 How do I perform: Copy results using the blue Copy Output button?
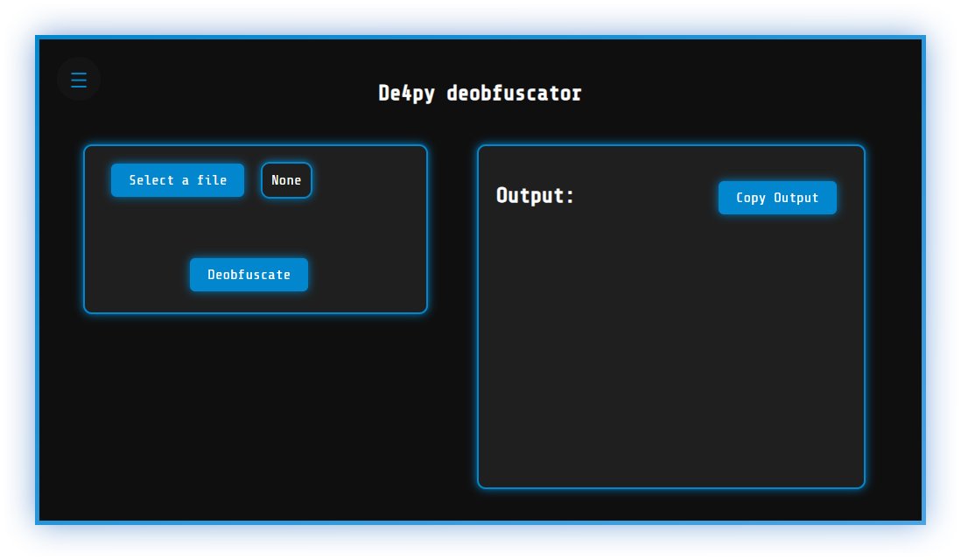pos(777,198)
